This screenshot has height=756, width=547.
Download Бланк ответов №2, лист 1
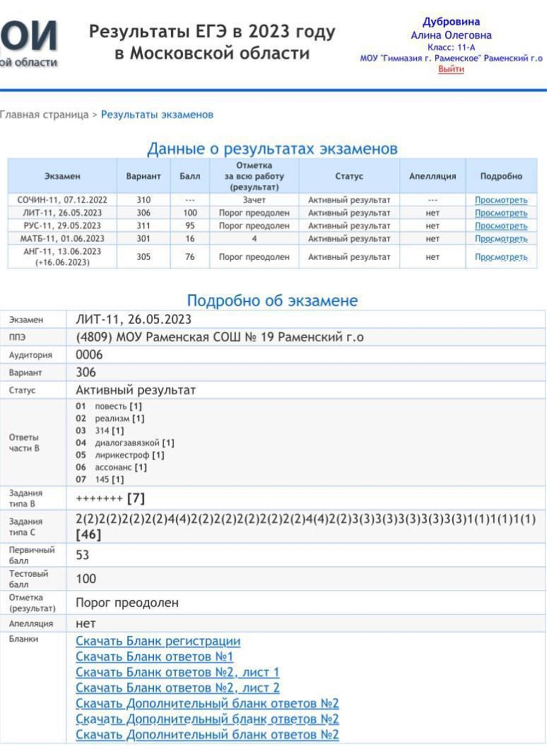[x=177, y=672]
